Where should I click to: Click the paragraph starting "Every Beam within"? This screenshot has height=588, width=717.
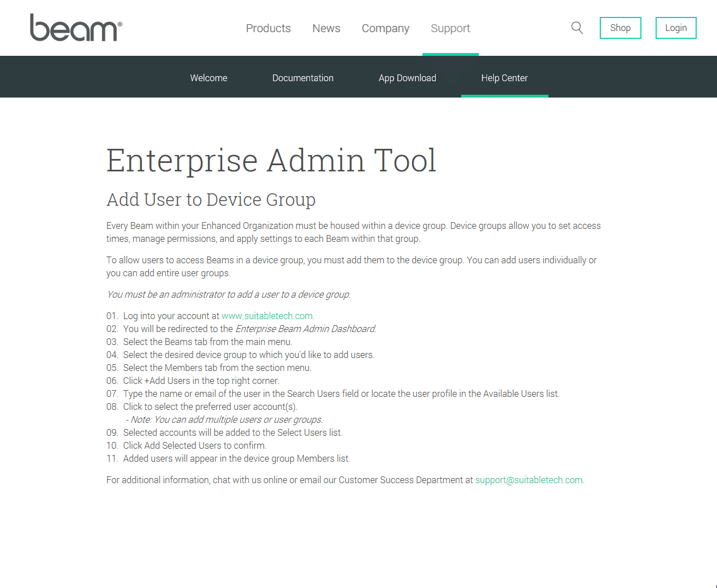(x=353, y=232)
